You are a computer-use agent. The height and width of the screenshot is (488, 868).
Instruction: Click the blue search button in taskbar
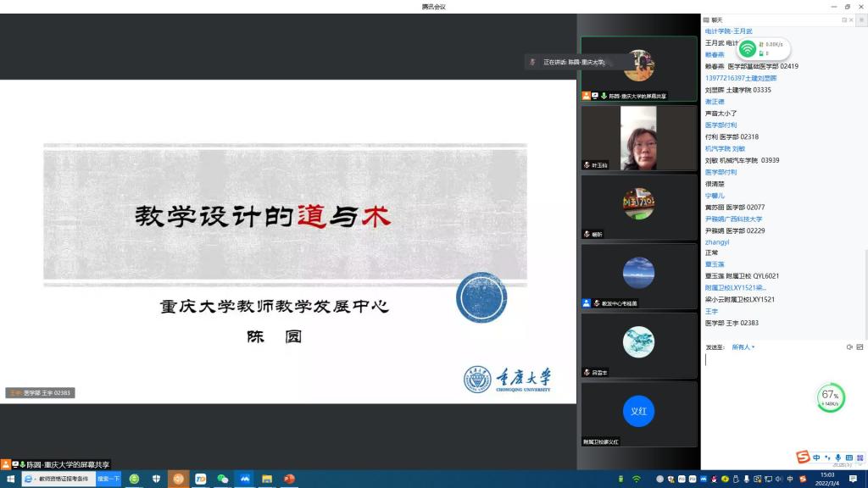(x=108, y=480)
